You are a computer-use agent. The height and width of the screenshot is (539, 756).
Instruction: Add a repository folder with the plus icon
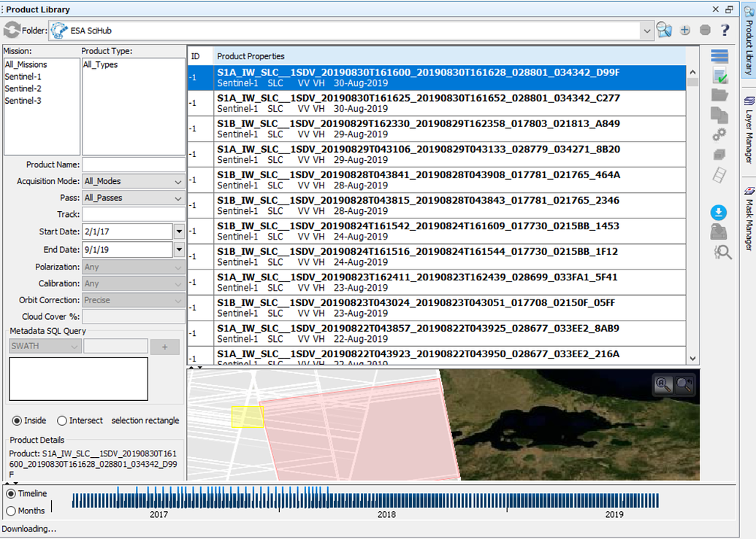(x=684, y=30)
